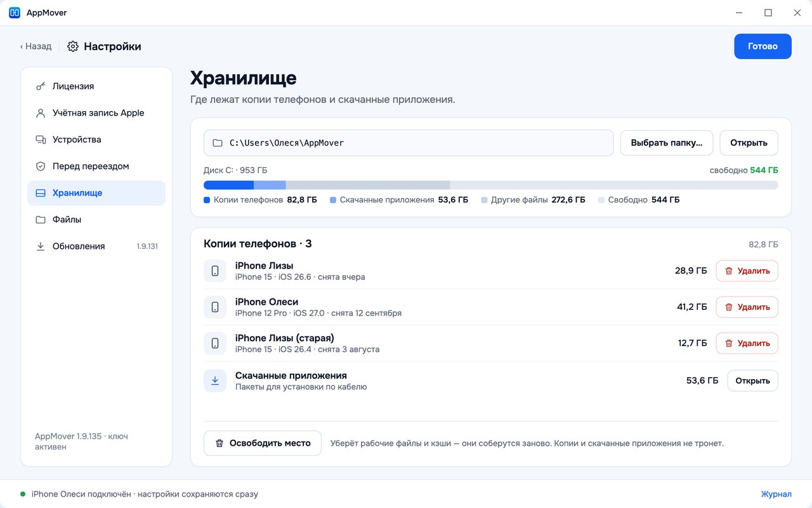Go to the Устройства section
Image resolution: width=812 pixels, height=508 pixels.
click(96, 140)
